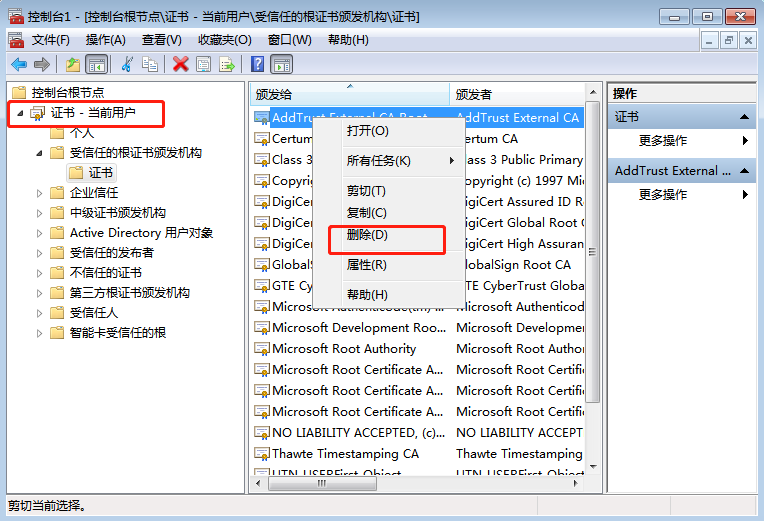
Task: Click the Up one level folder icon
Action: coord(72,64)
